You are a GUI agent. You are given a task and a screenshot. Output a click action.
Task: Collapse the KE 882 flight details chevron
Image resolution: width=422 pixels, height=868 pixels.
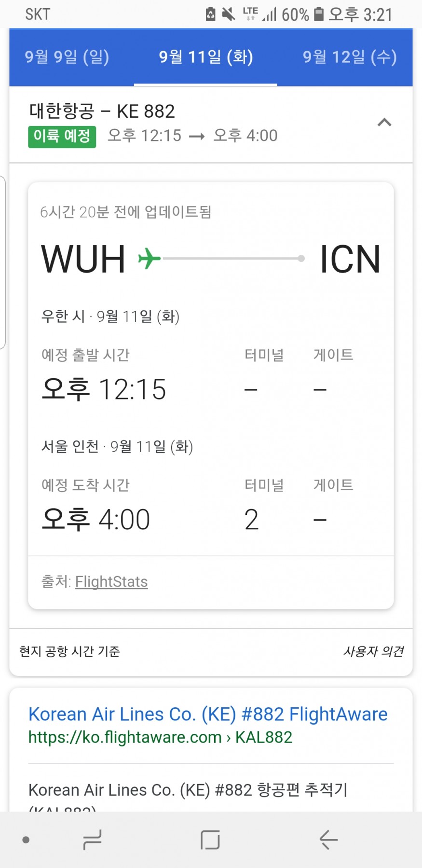click(x=384, y=123)
